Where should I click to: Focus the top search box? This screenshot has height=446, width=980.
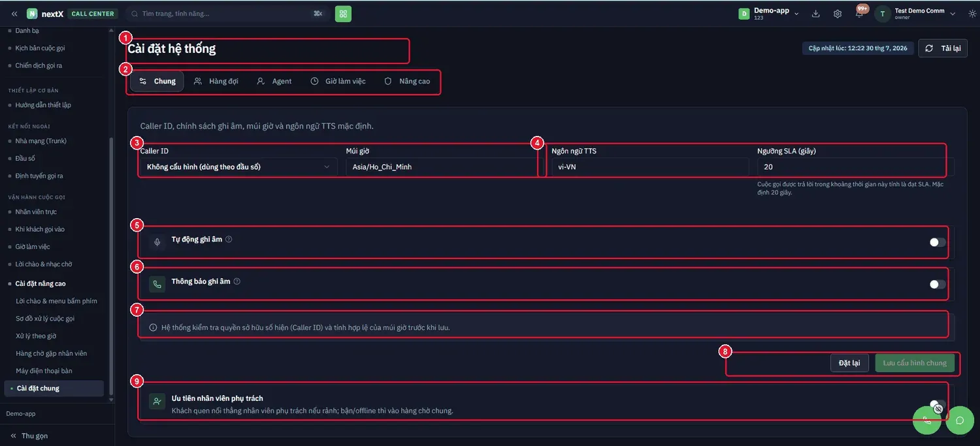[x=226, y=14]
